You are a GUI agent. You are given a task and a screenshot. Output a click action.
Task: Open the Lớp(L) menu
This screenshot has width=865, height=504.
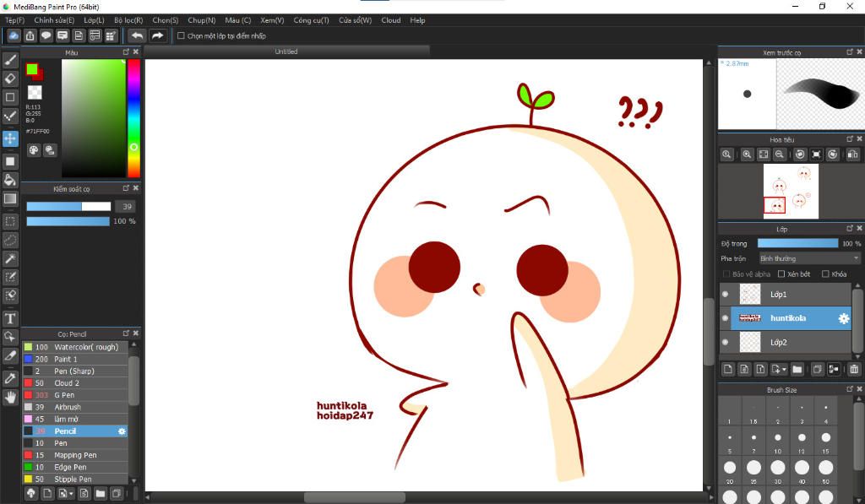pos(94,20)
